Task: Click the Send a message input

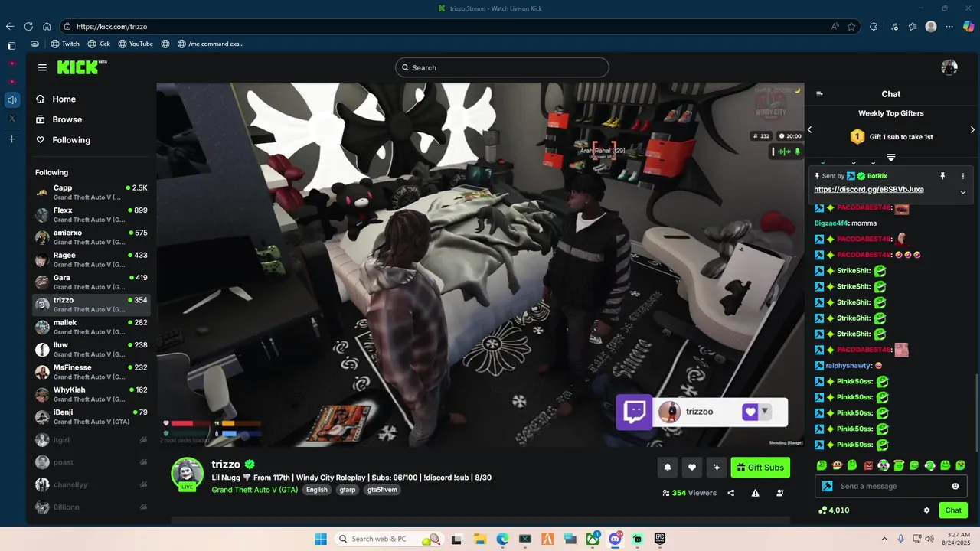Action: point(890,486)
